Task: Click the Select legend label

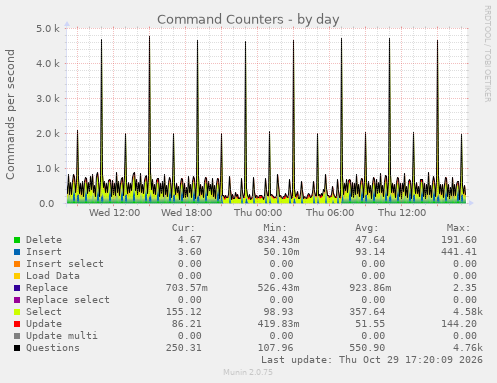Action: click(x=44, y=312)
